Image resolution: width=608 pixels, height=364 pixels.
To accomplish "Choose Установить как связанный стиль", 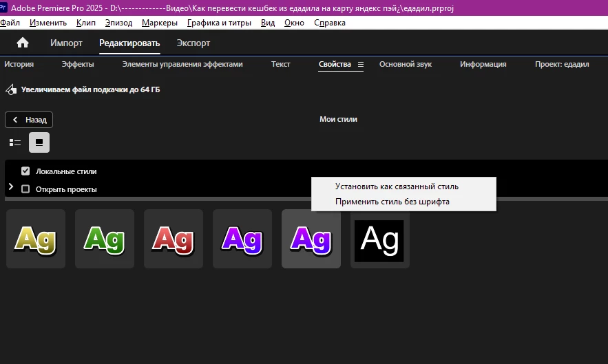I will [x=403, y=186].
